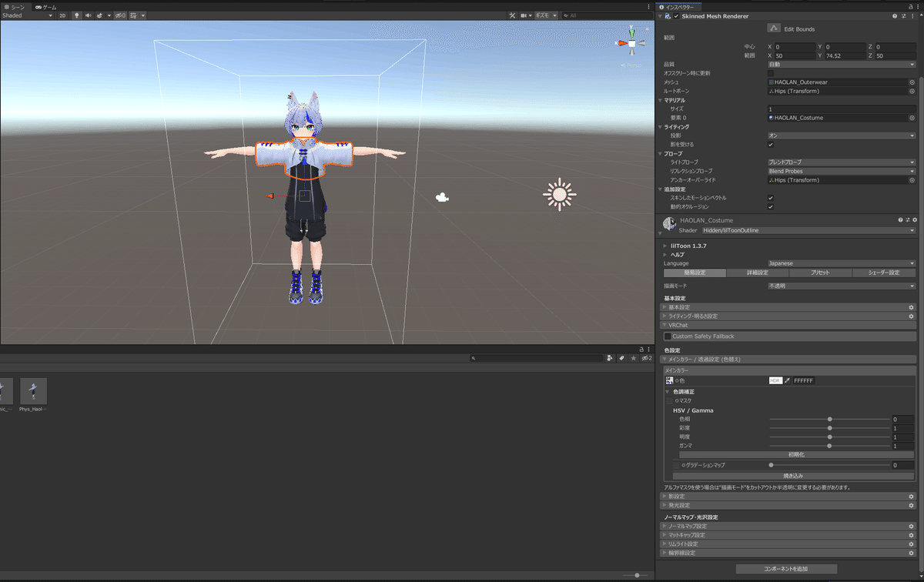Switch to the ゲーム (Game) tab
Image resolution: width=924 pixels, height=582 pixels.
point(47,6)
